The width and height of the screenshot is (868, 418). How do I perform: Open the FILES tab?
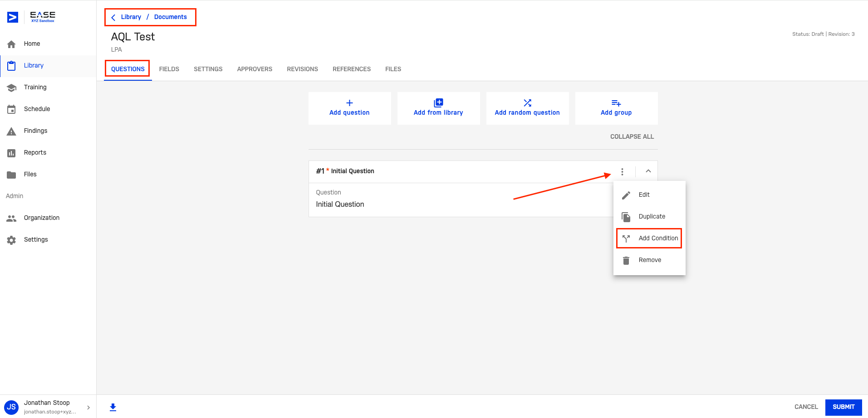[x=393, y=69]
